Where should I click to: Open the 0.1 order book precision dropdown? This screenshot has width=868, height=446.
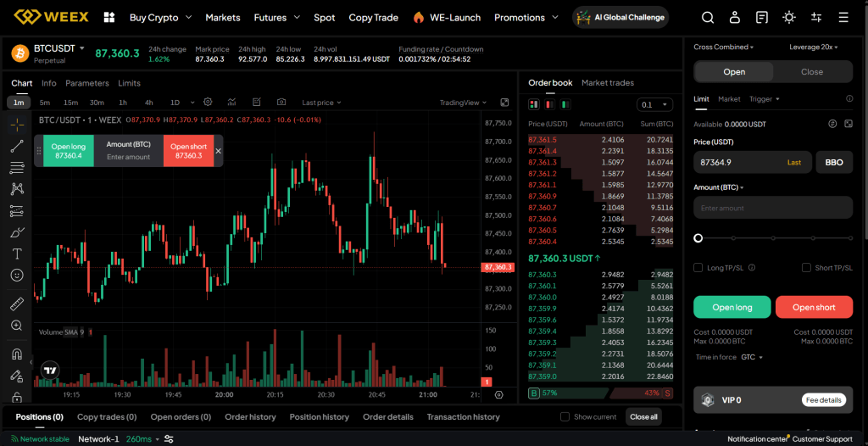(x=654, y=104)
